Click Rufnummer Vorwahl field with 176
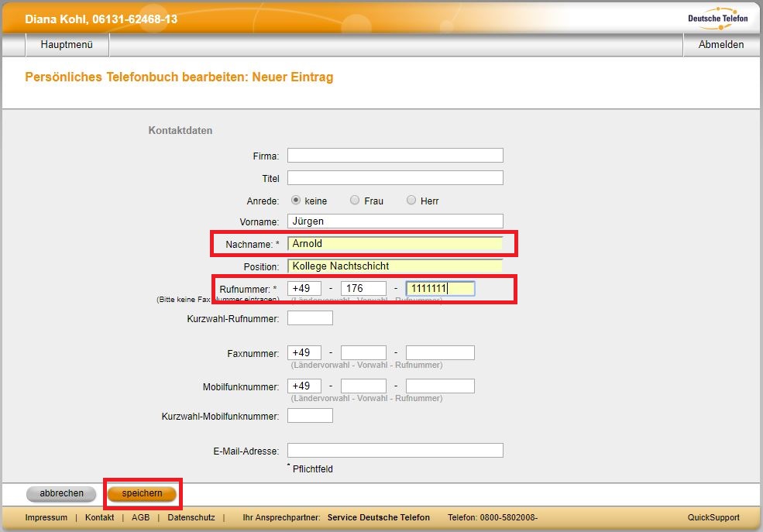763x532 pixels. click(363, 288)
